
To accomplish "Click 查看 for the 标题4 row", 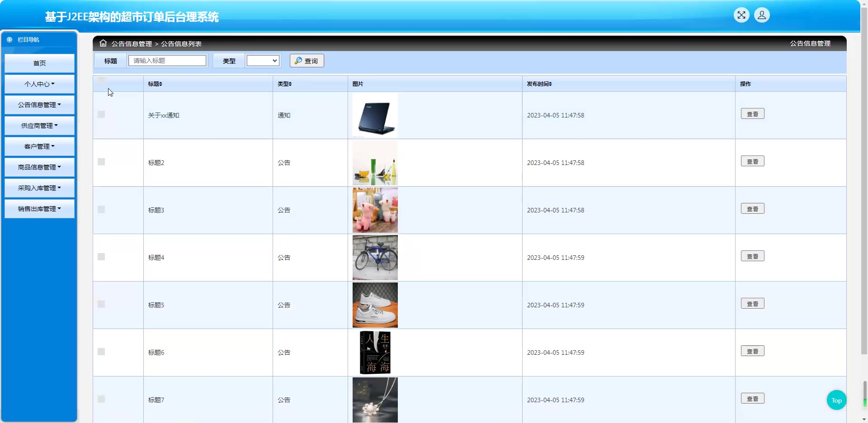I will click(x=752, y=256).
